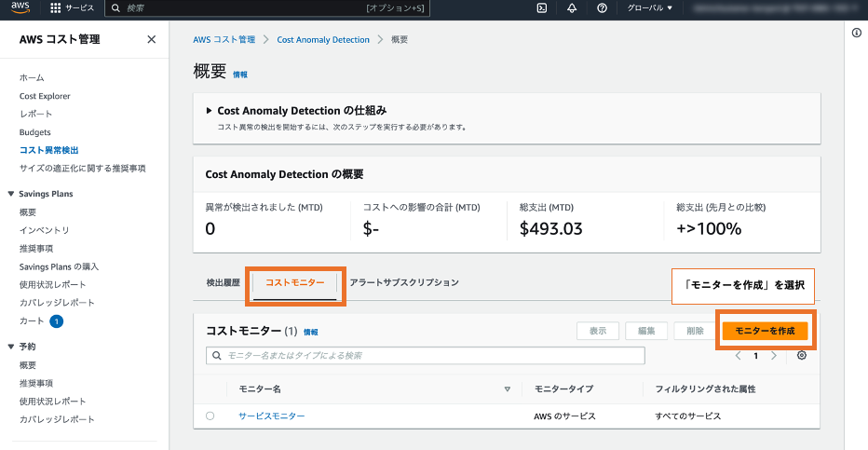Open Cost Explorer in sidebar
868x450 pixels.
tap(45, 96)
